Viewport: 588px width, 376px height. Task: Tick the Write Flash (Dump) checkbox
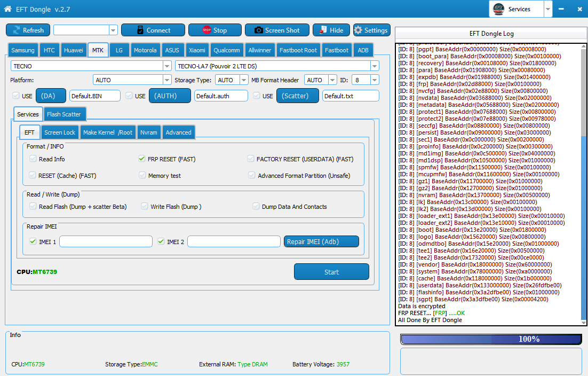pos(145,206)
